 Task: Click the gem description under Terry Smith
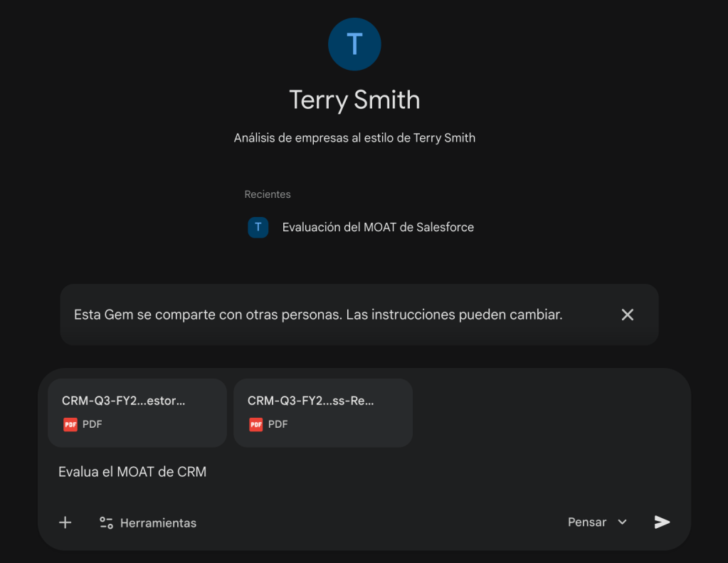(x=354, y=137)
